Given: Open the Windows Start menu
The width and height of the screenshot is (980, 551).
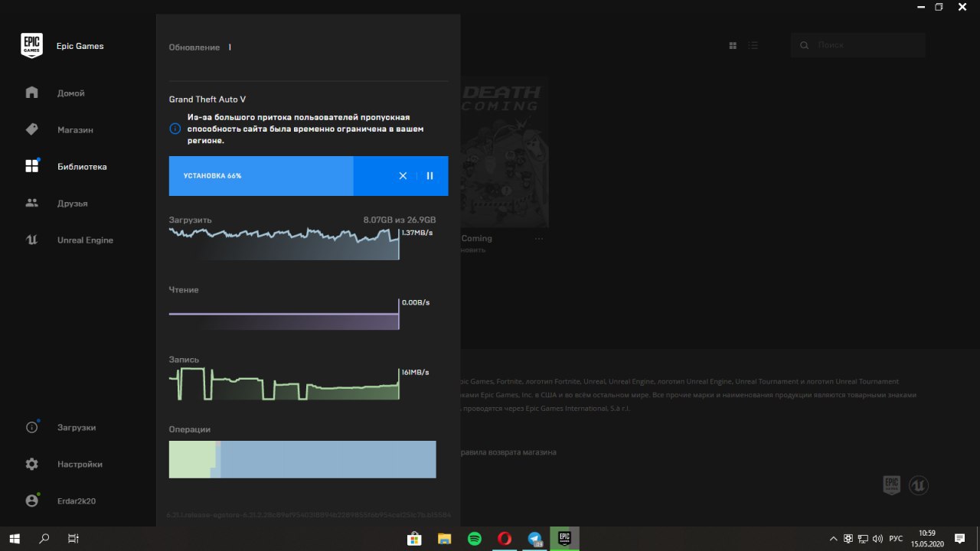Looking at the screenshot, I should click(x=15, y=539).
